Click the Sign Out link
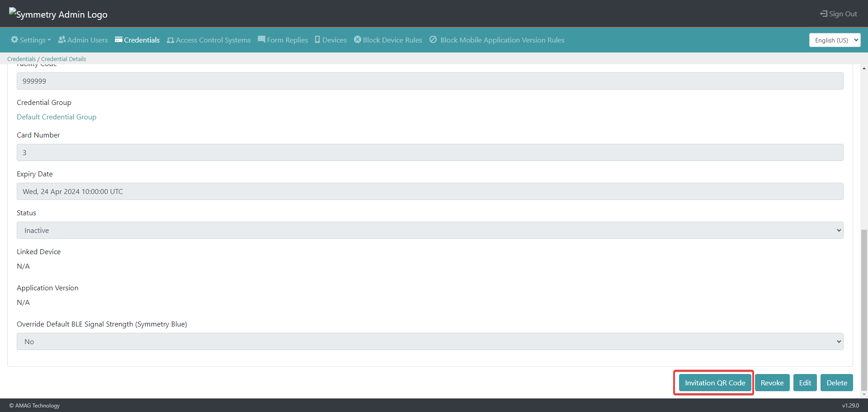 (x=839, y=14)
